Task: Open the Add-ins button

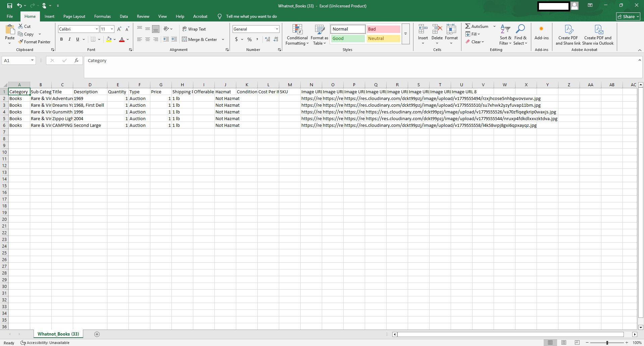Action: coord(541,32)
